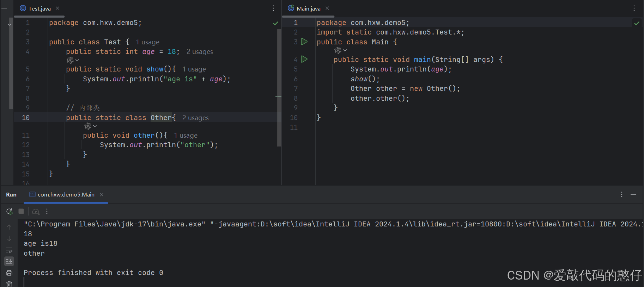Viewport: 644px width, 287px height.
Task: Run main method via gutter arrow
Action: click(304, 59)
